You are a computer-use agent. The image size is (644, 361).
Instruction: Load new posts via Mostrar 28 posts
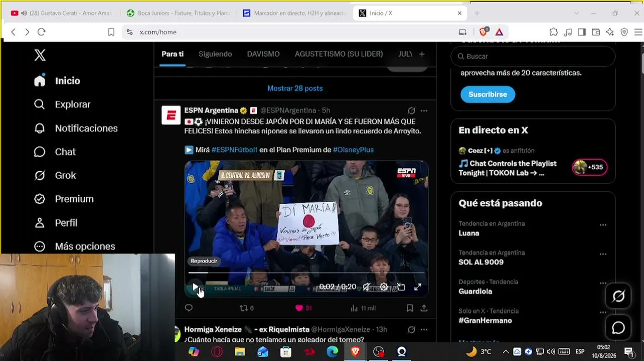pyautogui.click(x=295, y=88)
